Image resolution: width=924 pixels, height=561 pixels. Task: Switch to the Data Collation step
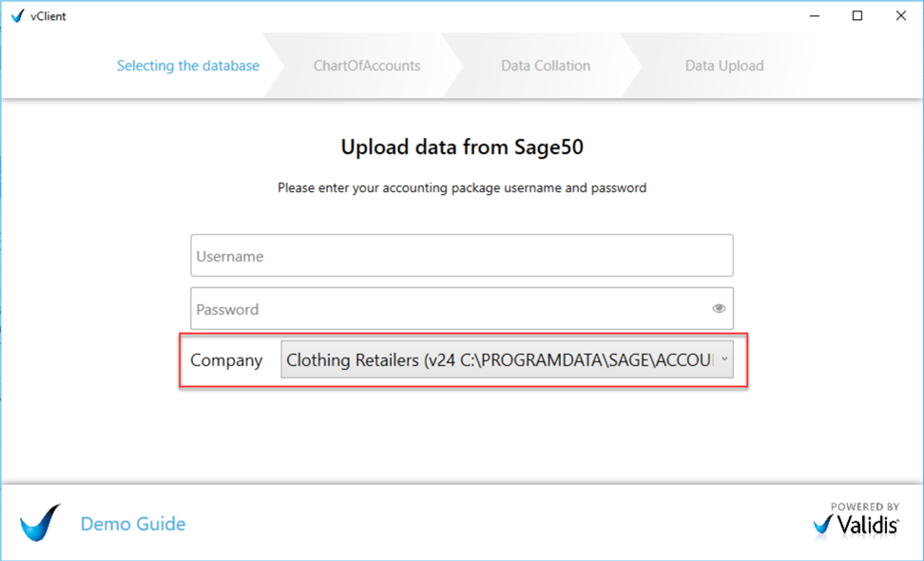[x=546, y=66]
